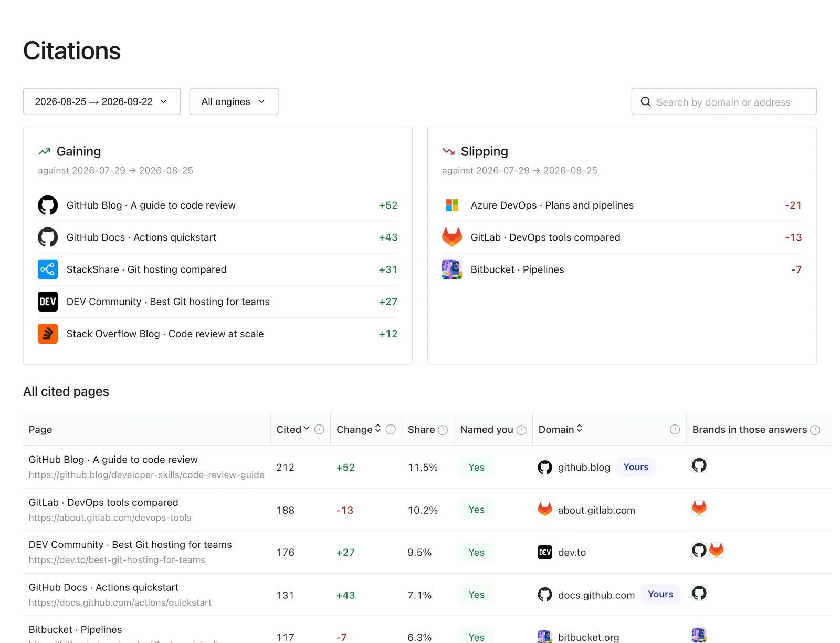Viewport: 840px width, 643px height.
Task: Open GitHub Docs · Actions quickstart in Gaining
Action: point(141,237)
